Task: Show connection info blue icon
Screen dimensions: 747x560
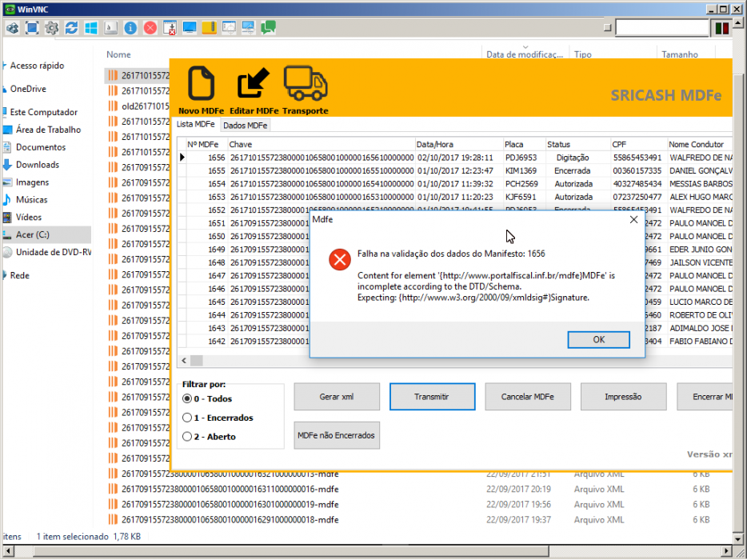Action: [x=130, y=28]
